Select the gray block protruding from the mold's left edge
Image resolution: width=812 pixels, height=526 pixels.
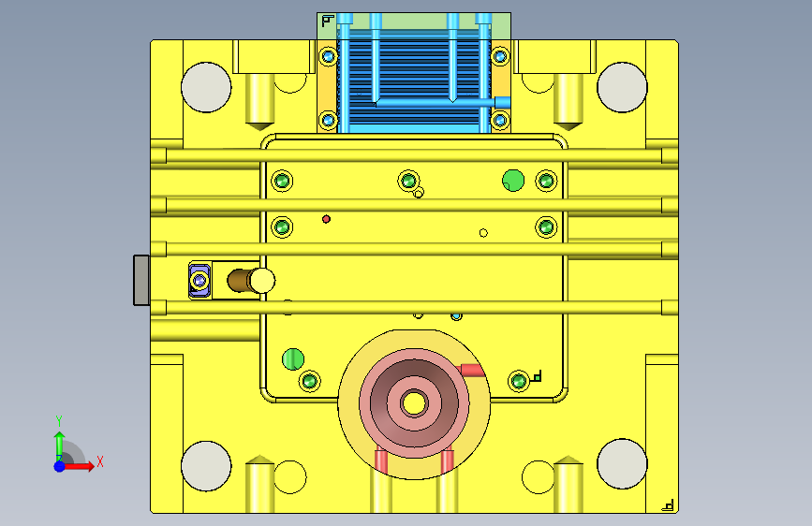point(141,280)
